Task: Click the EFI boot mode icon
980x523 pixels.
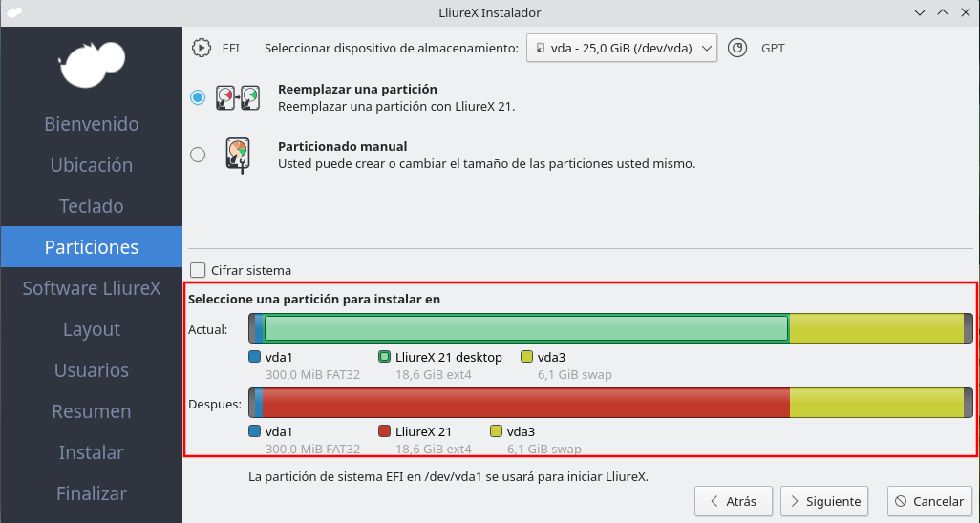Action: click(202, 48)
